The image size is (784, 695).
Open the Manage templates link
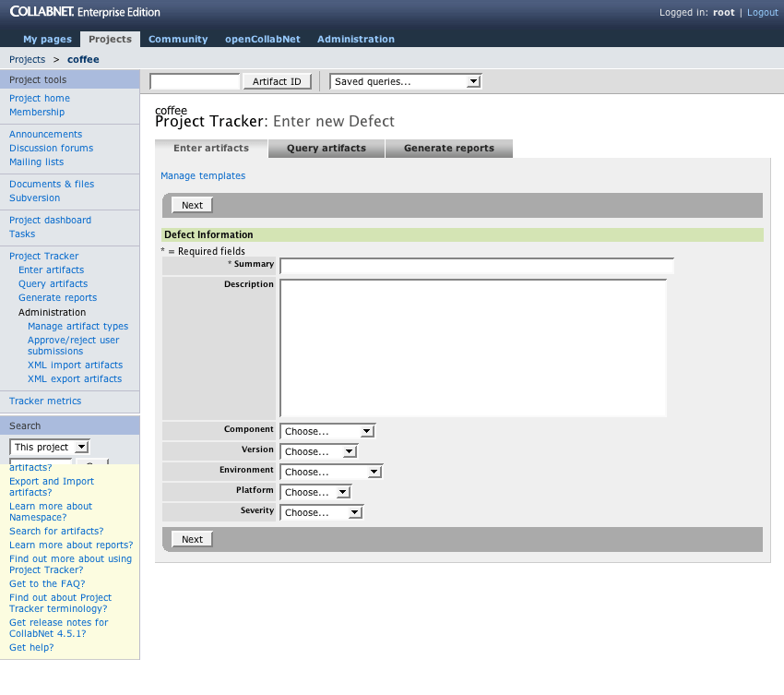[203, 175]
